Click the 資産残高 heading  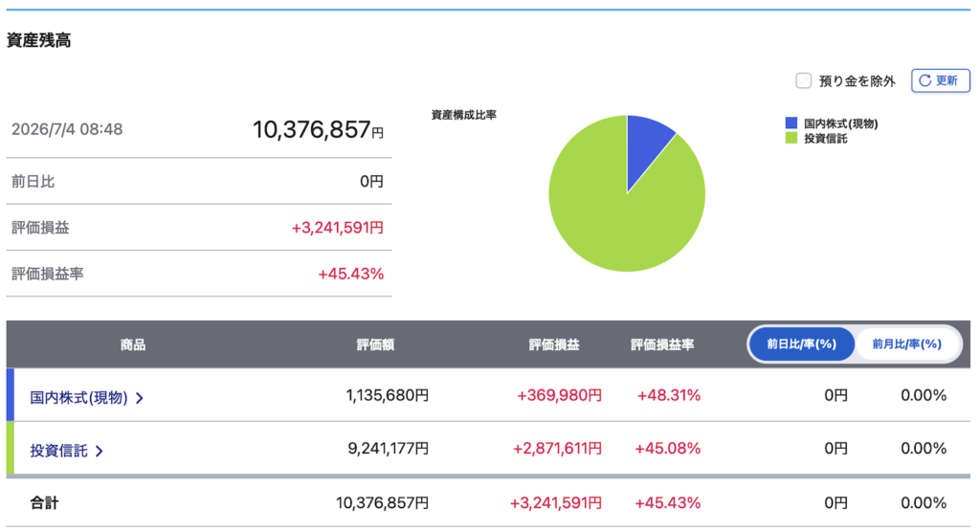pos(38,40)
